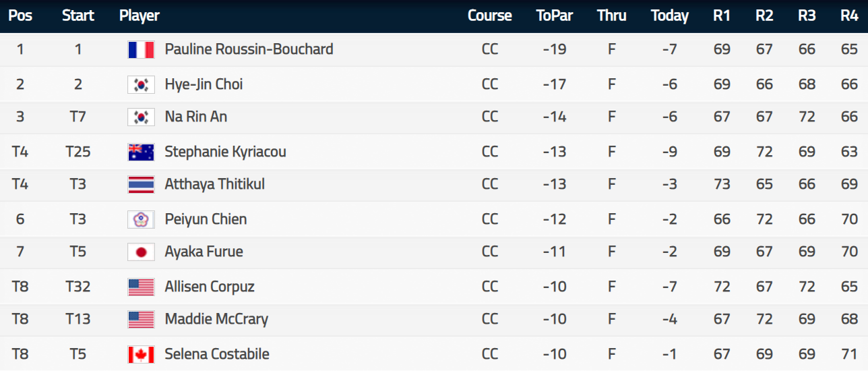Open Stephanie Kyriacou's player name

[x=225, y=152]
